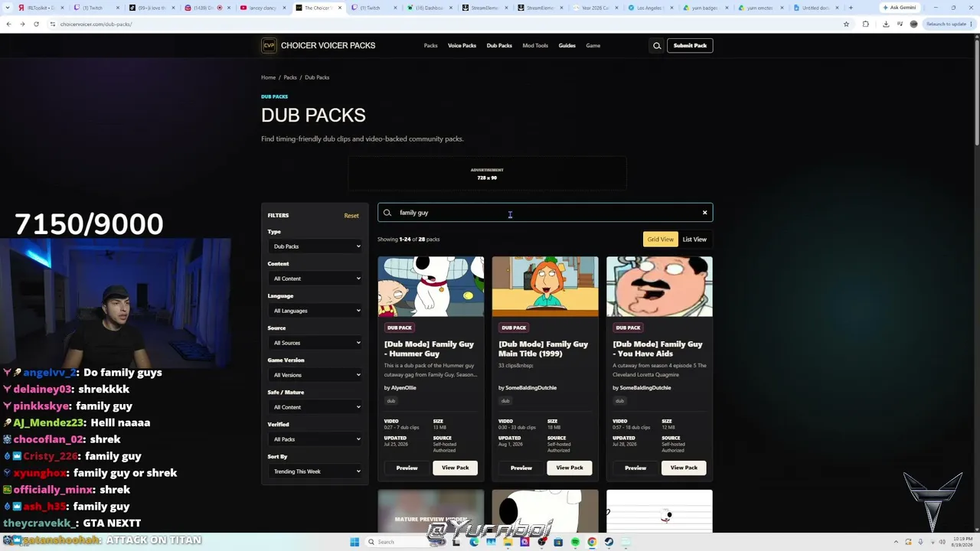
Task: Click the browser address bar URL
Action: pos(96,24)
